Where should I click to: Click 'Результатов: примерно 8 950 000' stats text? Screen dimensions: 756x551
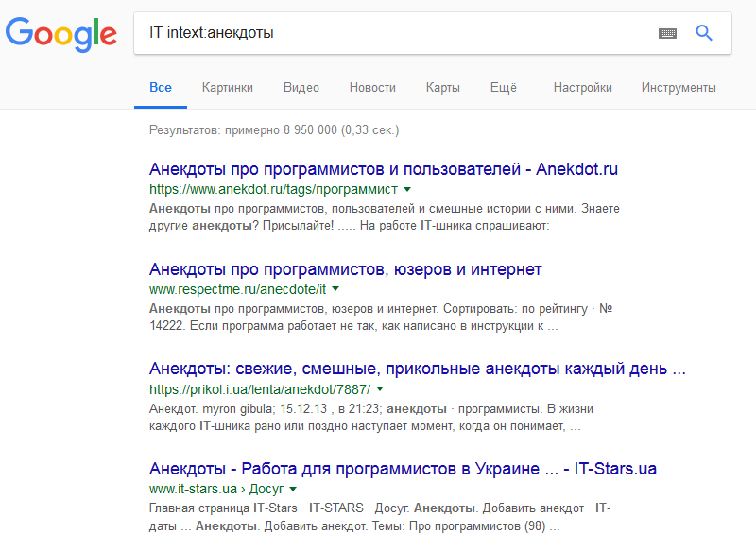[x=274, y=130]
